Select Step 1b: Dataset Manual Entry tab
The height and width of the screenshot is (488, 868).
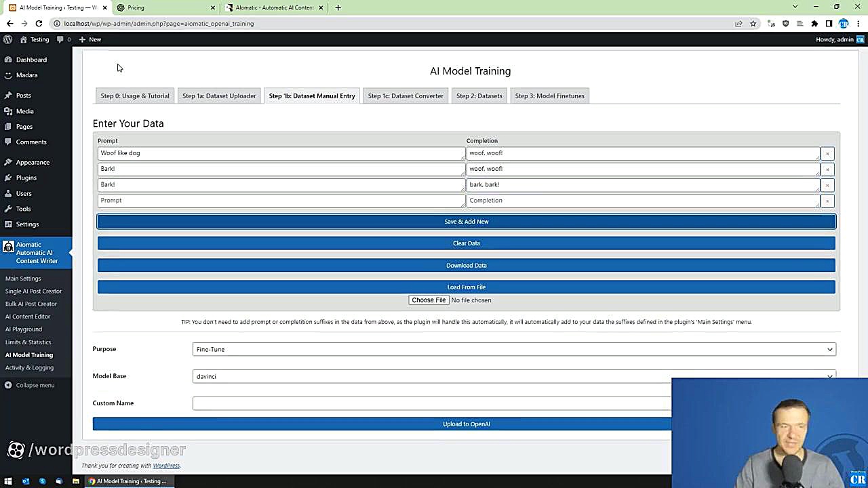tap(312, 96)
